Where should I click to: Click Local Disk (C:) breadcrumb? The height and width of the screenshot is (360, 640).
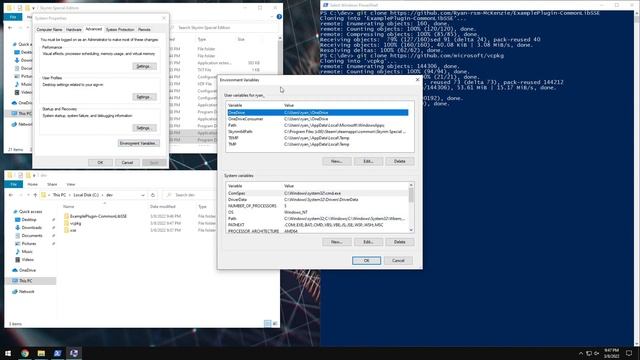click(86, 195)
